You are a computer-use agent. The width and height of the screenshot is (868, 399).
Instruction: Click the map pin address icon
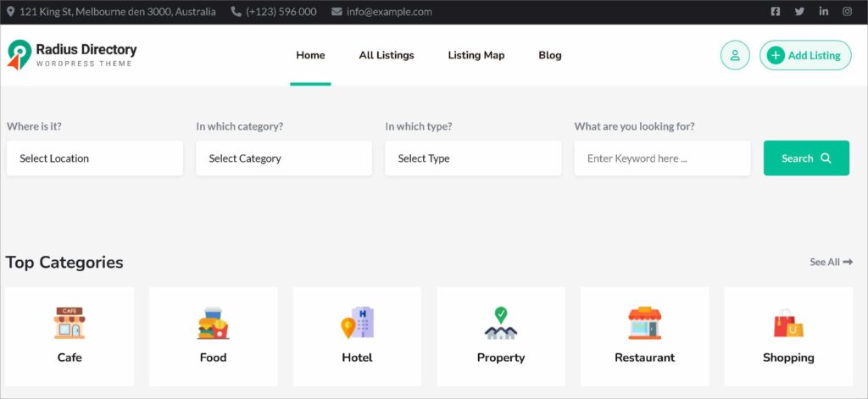[10, 12]
